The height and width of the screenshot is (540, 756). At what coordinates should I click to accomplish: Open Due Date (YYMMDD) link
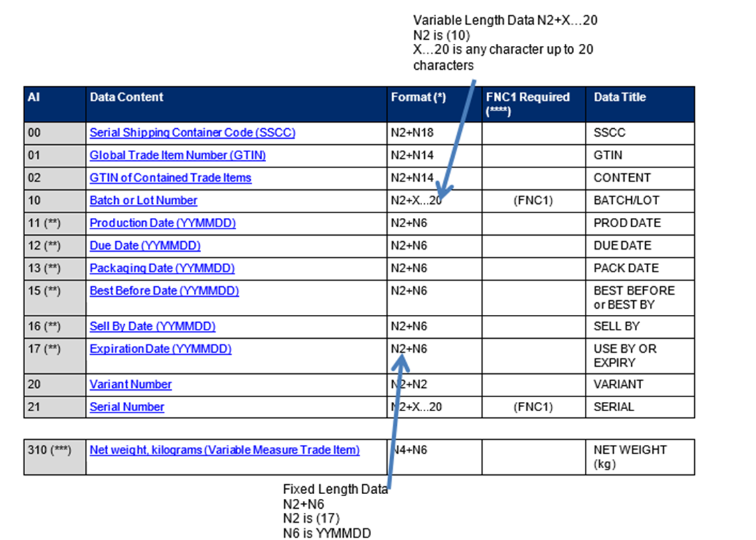[x=145, y=246]
